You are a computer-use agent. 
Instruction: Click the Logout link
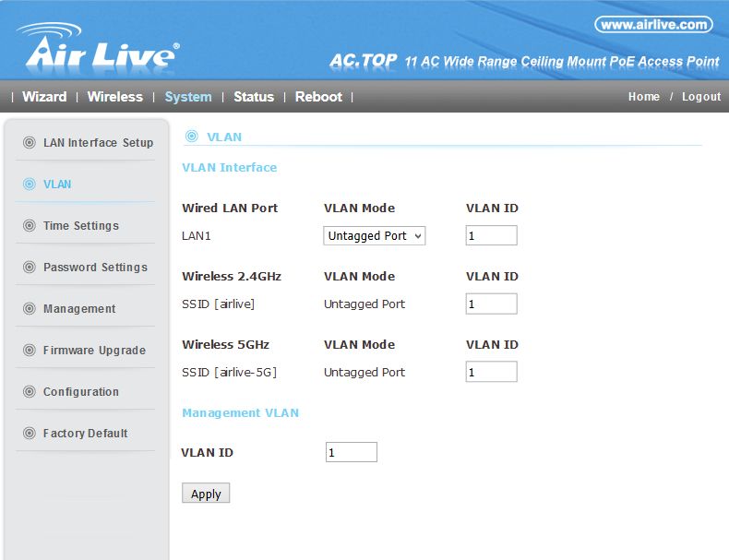(x=701, y=97)
